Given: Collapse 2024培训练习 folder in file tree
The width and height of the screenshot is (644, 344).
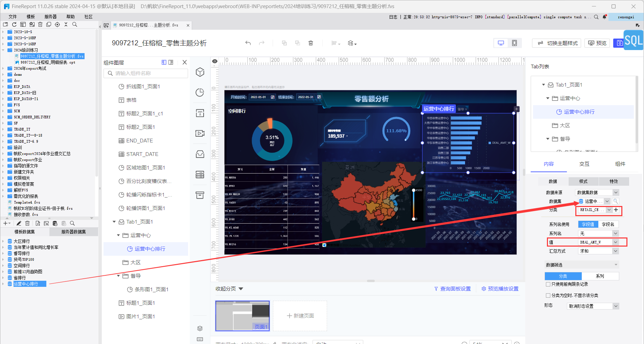Looking at the screenshot, I should click(x=3, y=50).
